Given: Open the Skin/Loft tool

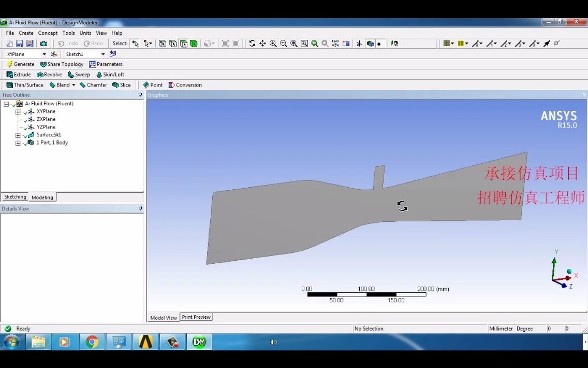Looking at the screenshot, I should (x=110, y=74).
